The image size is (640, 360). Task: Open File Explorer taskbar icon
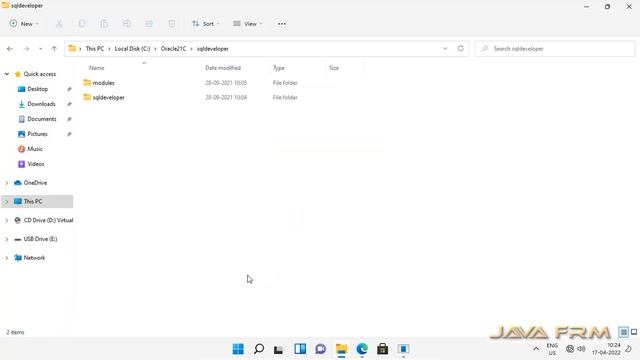click(341, 349)
